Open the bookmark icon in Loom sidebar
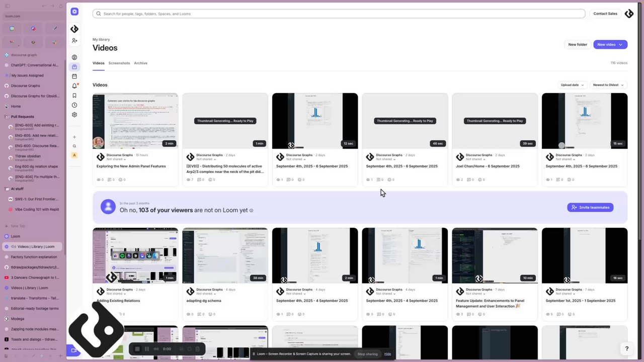Viewport: 644px width, 362px height. 74,96
